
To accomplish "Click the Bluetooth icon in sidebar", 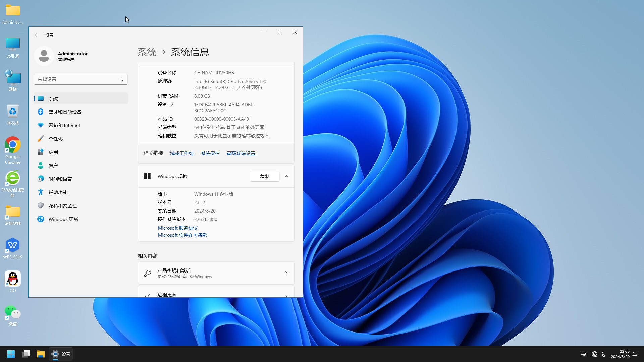I will [41, 112].
